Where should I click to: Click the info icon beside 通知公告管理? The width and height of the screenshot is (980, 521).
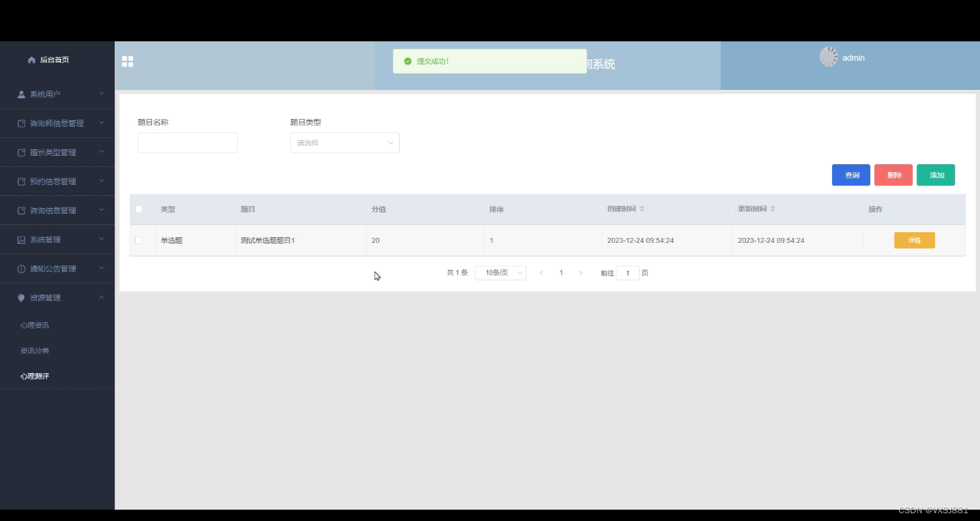[x=21, y=268]
